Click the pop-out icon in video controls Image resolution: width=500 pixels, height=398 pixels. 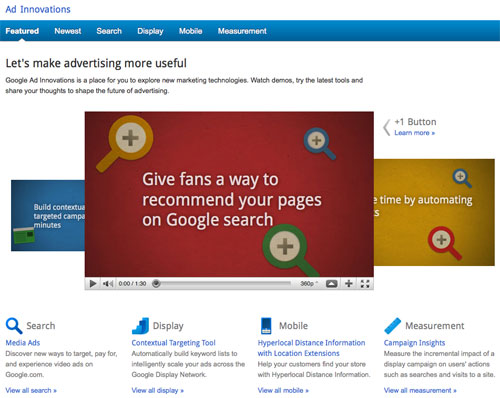click(331, 283)
